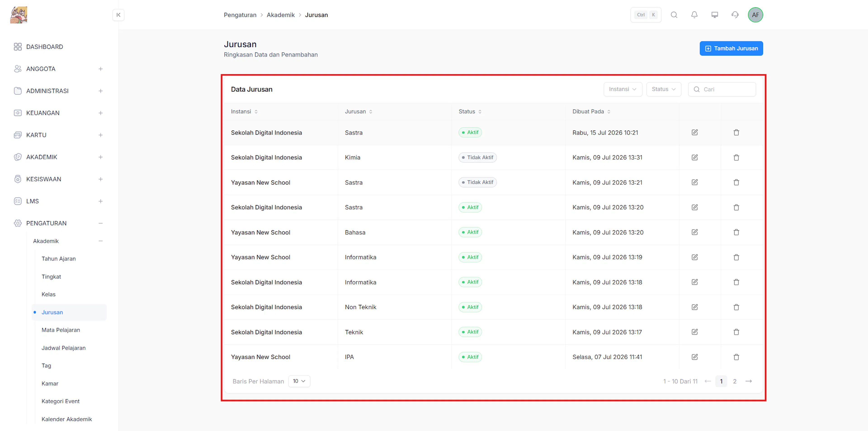Edit the Teknik jurusan row
Image resolution: width=868 pixels, height=431 pixels.
click(x=694, y=332)
